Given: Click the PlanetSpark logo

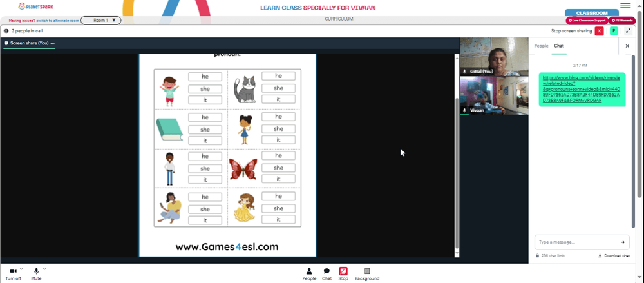Looking at the screenshot, I should click(x=35, y=6).
